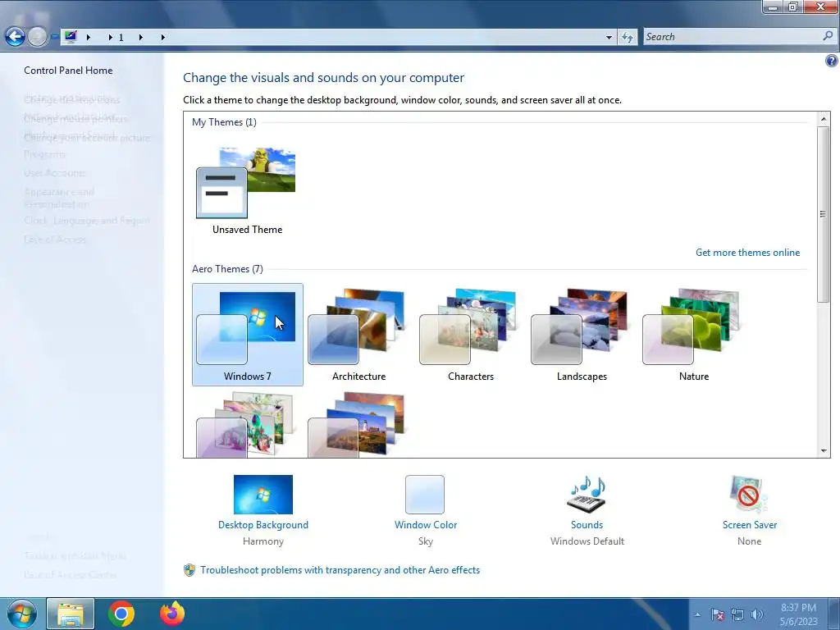
Task: Open Troubleshoot problems with transparency link
Action: (x=340, y=570)
